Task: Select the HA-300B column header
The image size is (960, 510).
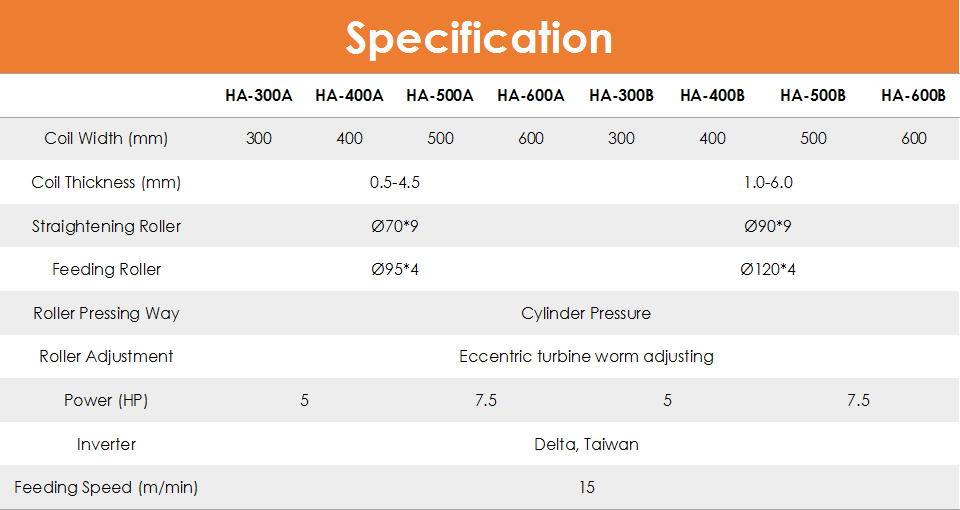Action: (621, 96)
